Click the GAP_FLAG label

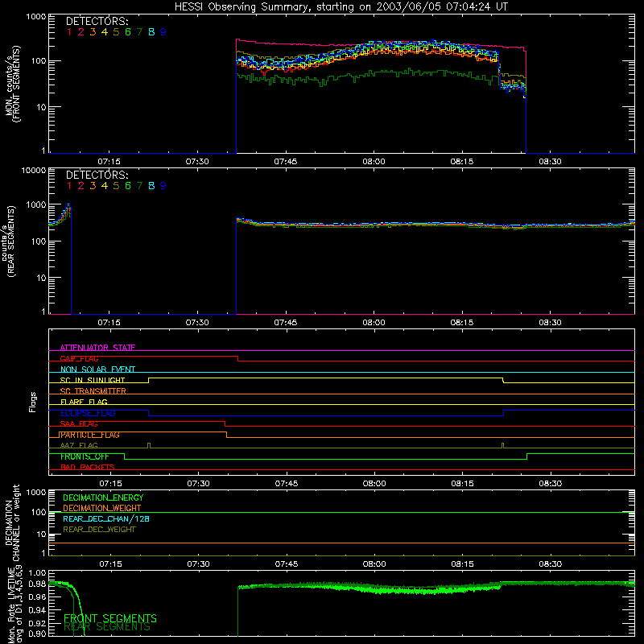click(79, 358)
